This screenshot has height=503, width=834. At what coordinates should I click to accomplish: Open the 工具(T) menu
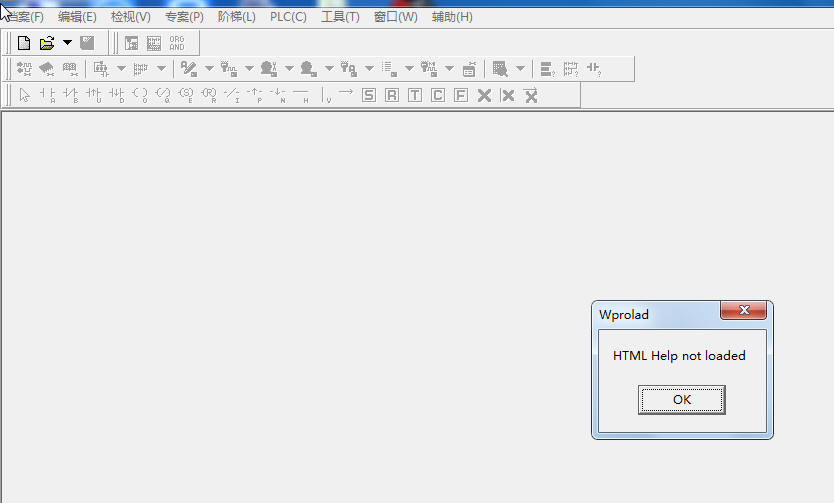point(340,17)
